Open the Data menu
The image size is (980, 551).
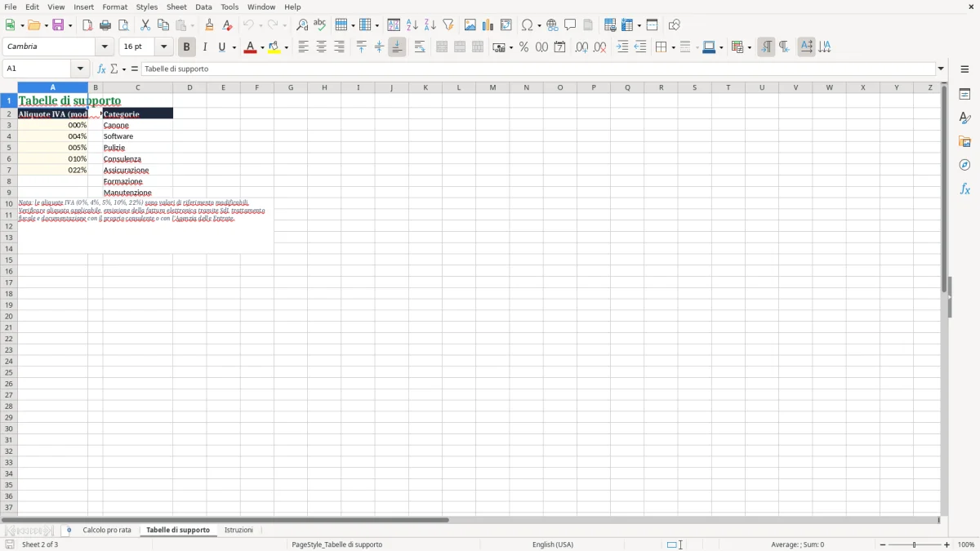pos(203,7)
